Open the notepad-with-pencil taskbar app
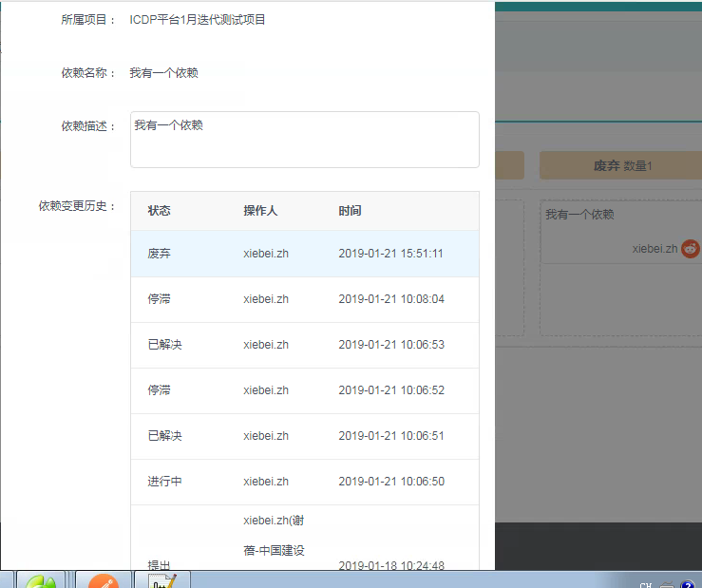This screenshot has height=588, width=702. (x=162, y=580)
